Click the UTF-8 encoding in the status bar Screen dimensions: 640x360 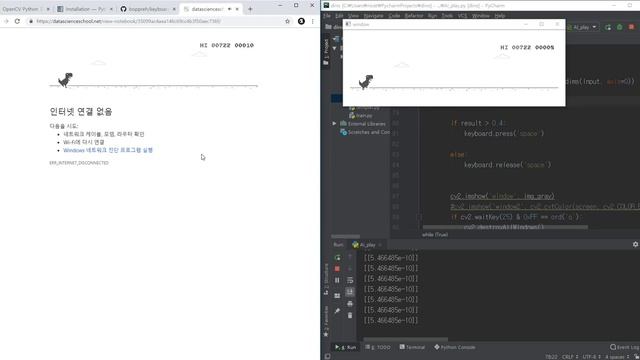591,357
